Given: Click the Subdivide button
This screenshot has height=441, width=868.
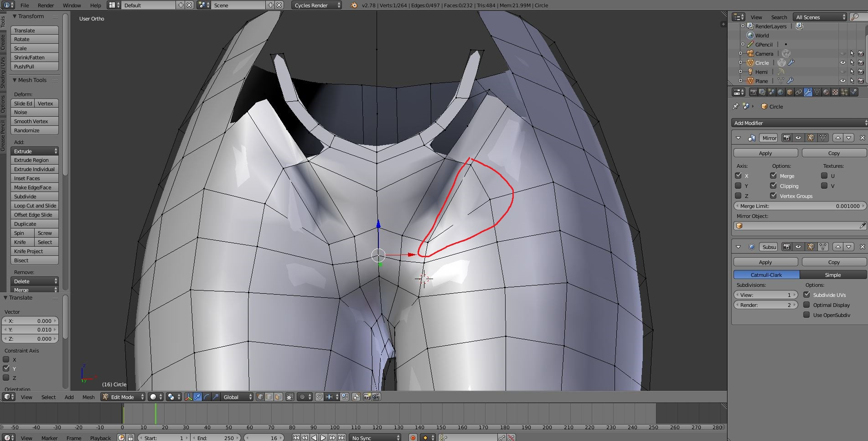Looking at the screenshot, I should (x=35, y=197).
